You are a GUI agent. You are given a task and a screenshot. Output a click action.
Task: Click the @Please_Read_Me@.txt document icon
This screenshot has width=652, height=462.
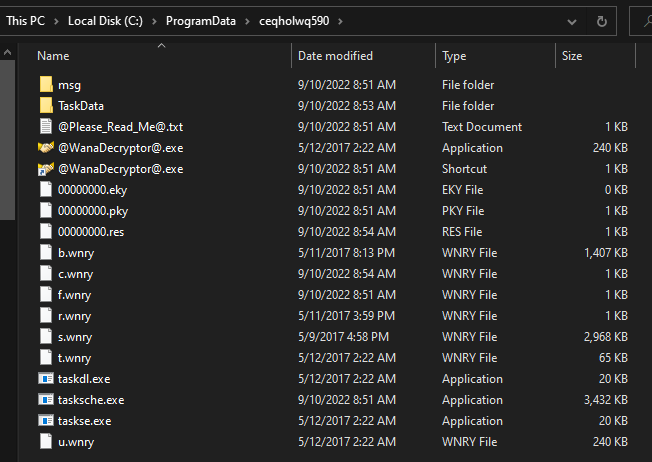[x=45, y=127]
